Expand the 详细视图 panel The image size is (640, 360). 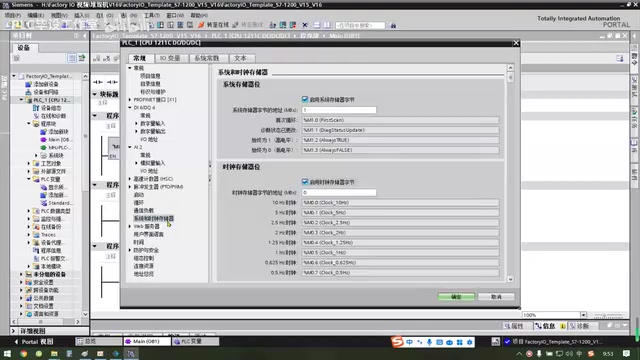13,331
